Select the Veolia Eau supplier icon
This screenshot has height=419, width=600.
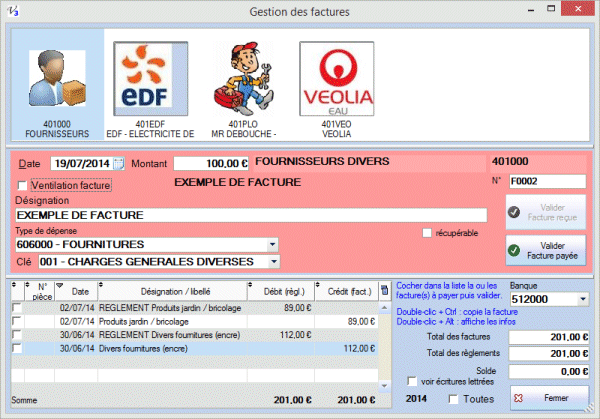334,81
